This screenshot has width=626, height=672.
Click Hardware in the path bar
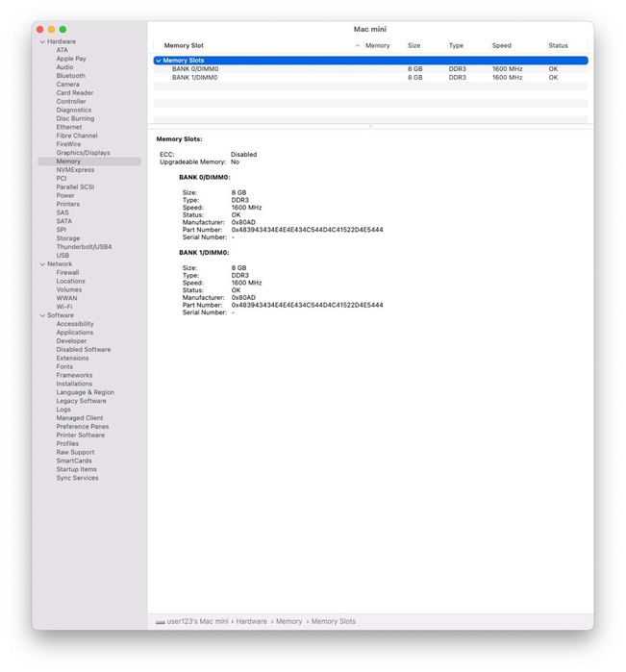pyautogui.click(x=251, y=621)
